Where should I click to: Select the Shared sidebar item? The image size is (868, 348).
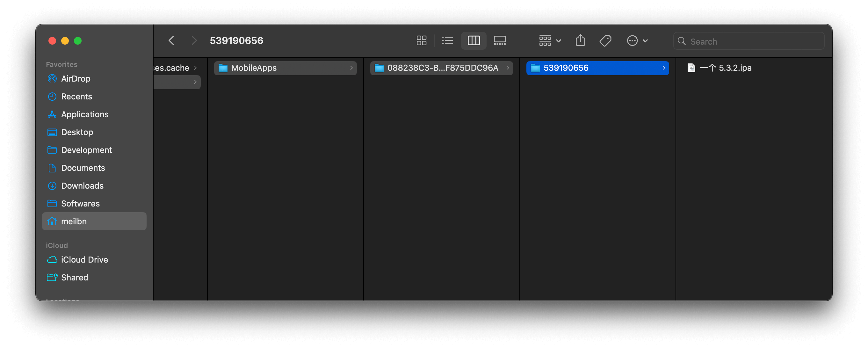pyautogui.click(x=75, y=277)
